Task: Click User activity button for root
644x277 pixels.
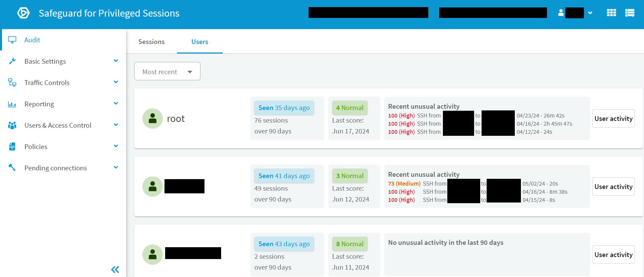Action: (613, 119)
